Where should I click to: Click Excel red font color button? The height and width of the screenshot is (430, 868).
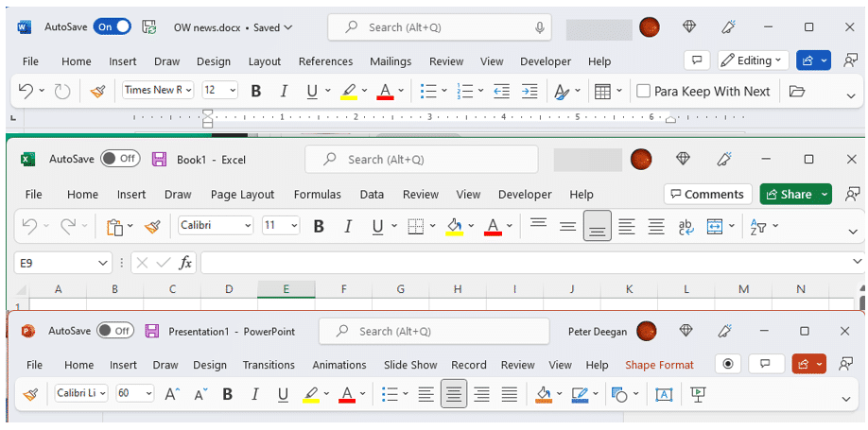click(493, 226)
